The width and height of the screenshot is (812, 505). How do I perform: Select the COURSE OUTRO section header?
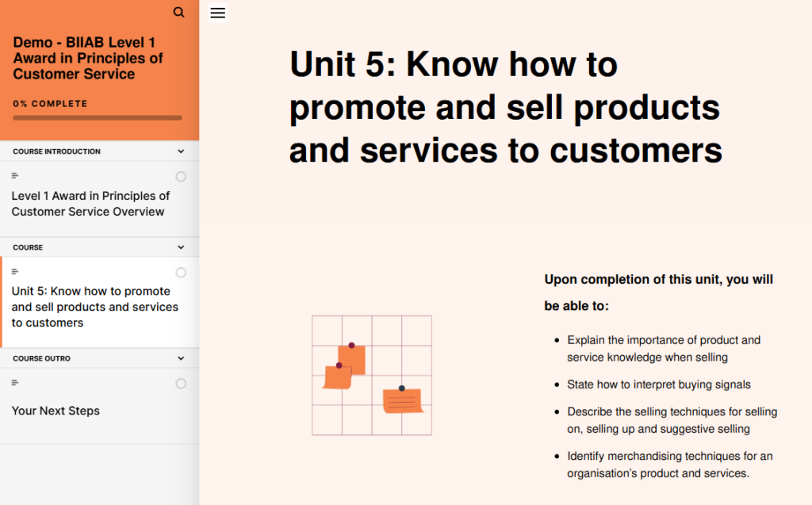[x=99, y=358]
